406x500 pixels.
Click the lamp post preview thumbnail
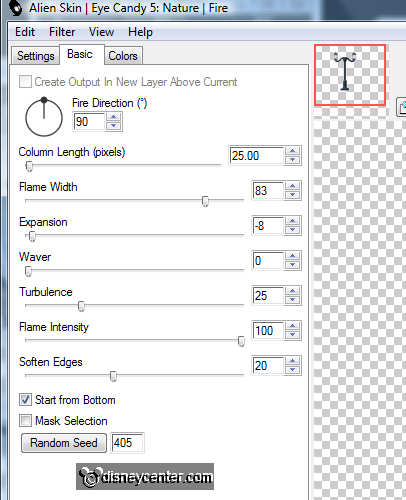350,75
